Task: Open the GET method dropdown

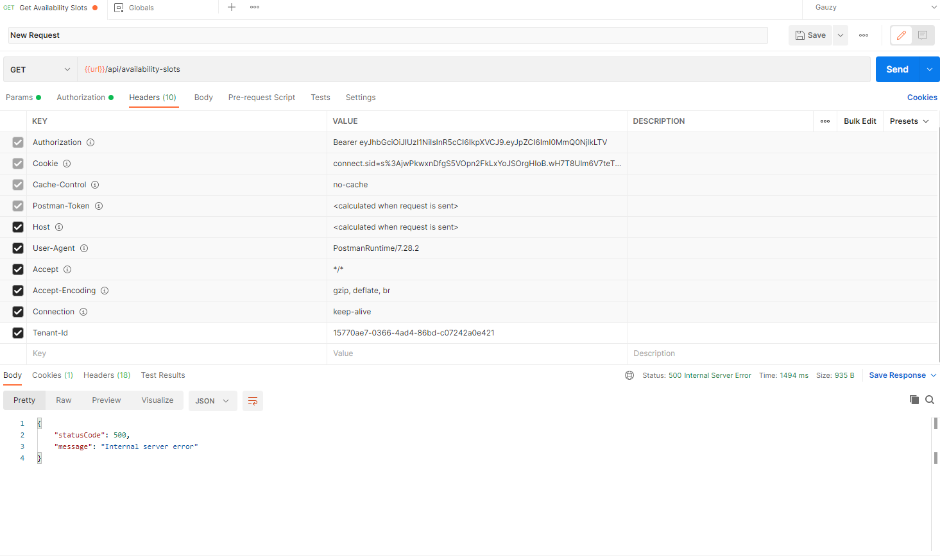Action: [40, 69]
